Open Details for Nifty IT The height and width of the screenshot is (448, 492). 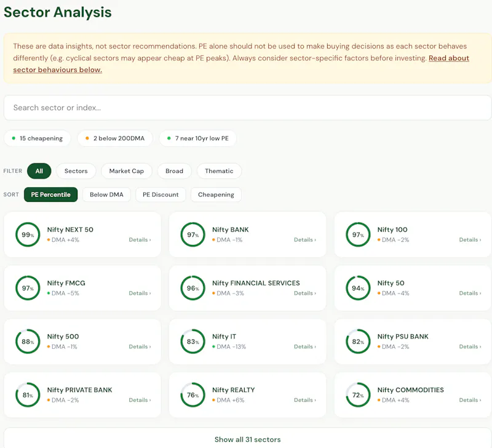pyautogui.click(x=305, y=346)
